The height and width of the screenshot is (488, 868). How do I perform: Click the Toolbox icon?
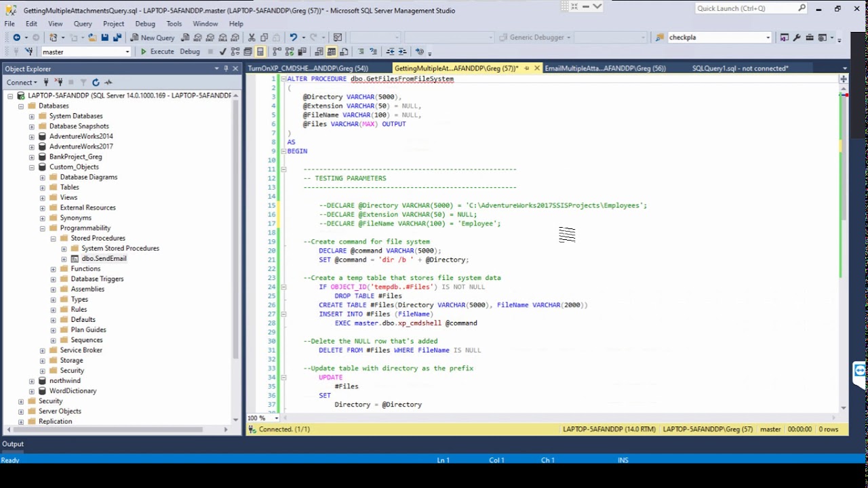[x=810, y=37]
